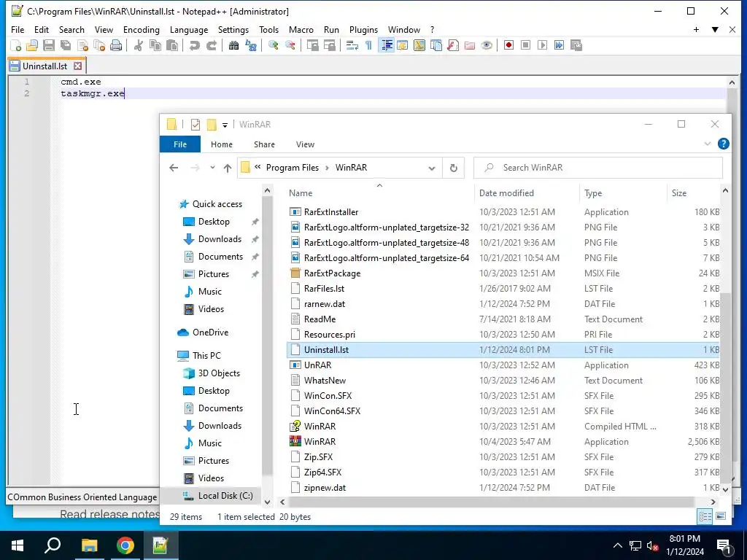Image resolution: width=747 pixels, height=560 pixels.
Task: Click the macro Playback icon
Action: pyautogui.click(x=542, y=45)
